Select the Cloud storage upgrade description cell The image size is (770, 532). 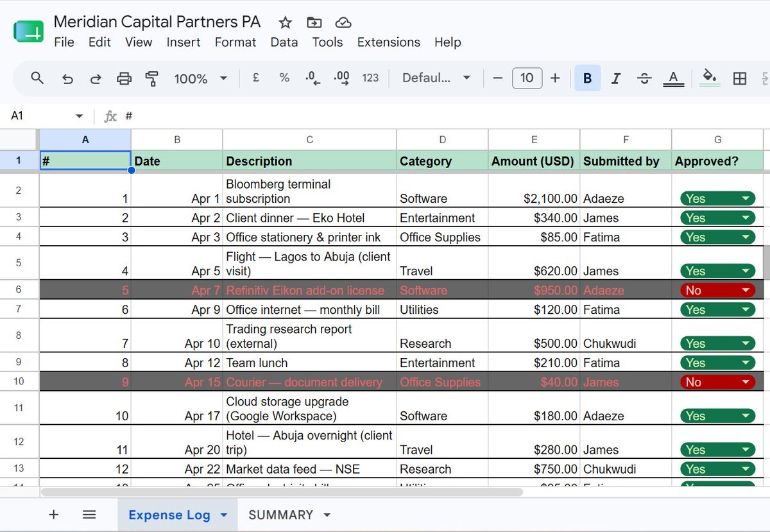[x=309, y=408]
